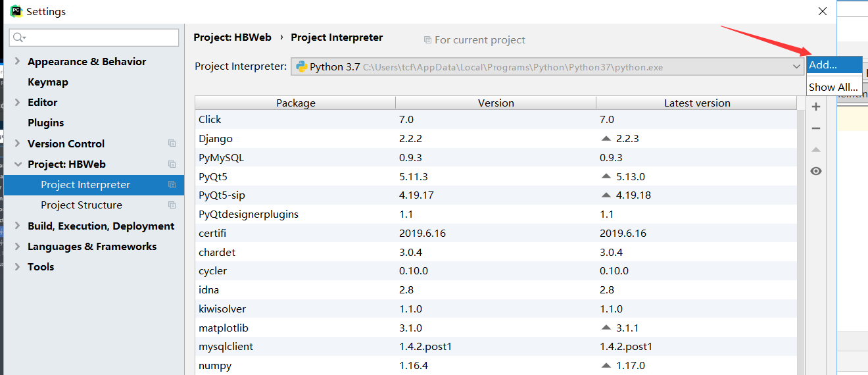Image resolution: width=868 pixels, height=375 pixels.
Task: Click version cell 1.4.2.post1 in Version column
Action: tap(425, 347)
